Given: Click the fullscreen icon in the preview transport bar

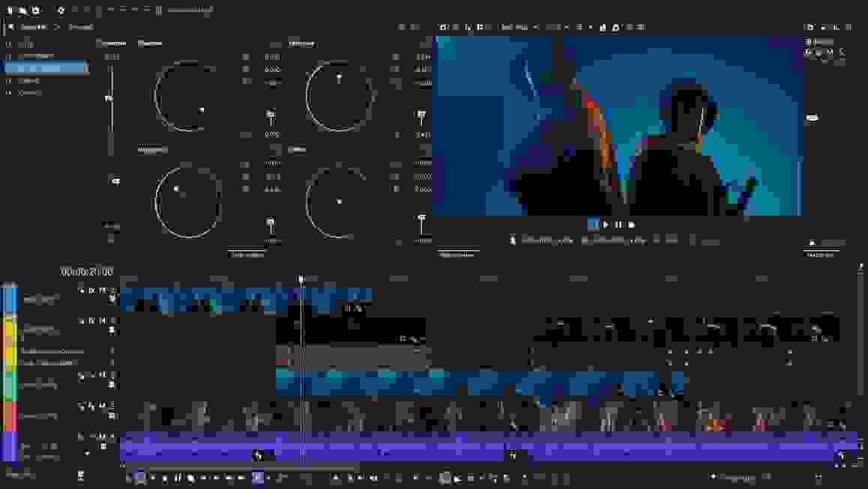Looking at the screenshot, I should point(632,224).
